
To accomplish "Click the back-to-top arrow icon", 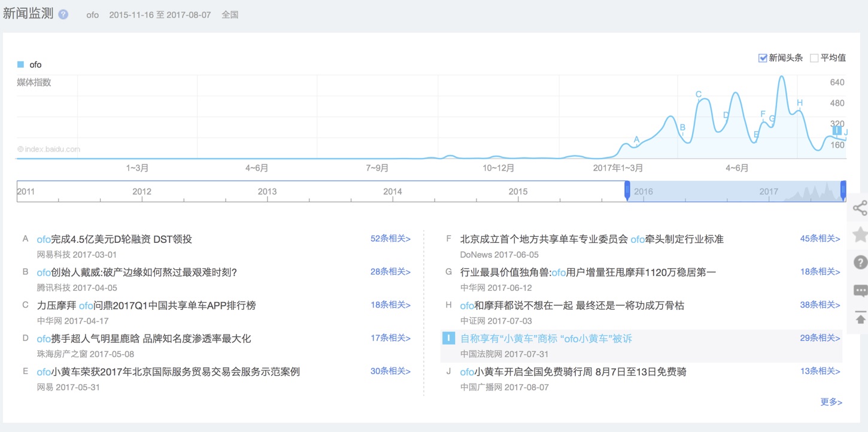I will tap(860, 318).
